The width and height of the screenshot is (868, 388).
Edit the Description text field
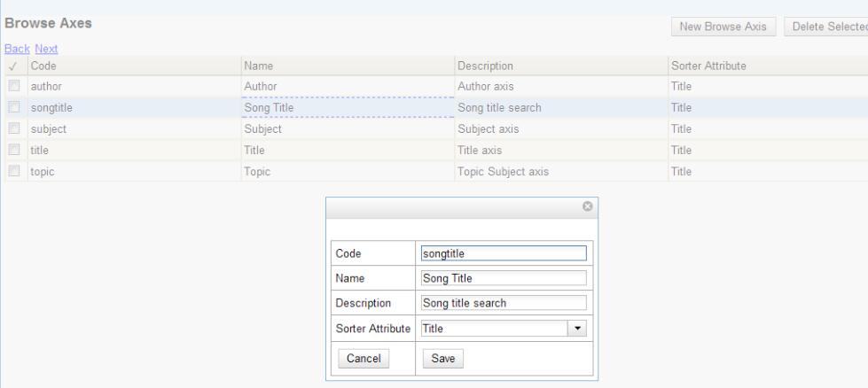[x=503, y=303]
